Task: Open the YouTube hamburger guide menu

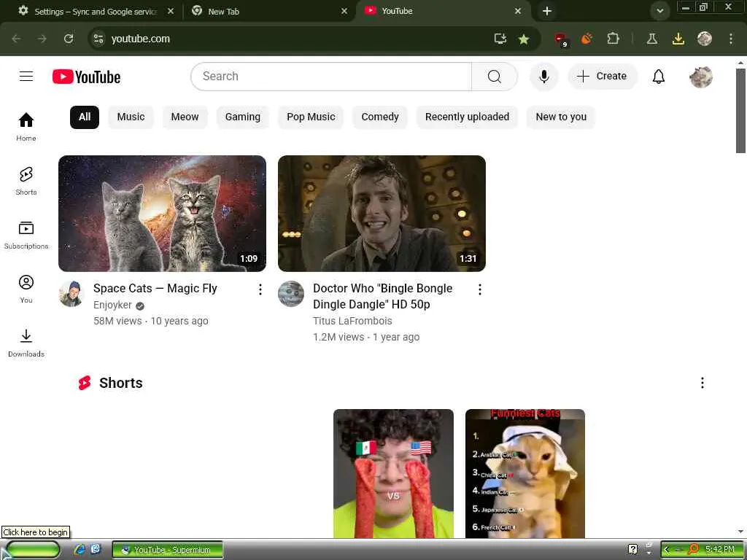Action: pyautogui.click(x=26, y=76)
